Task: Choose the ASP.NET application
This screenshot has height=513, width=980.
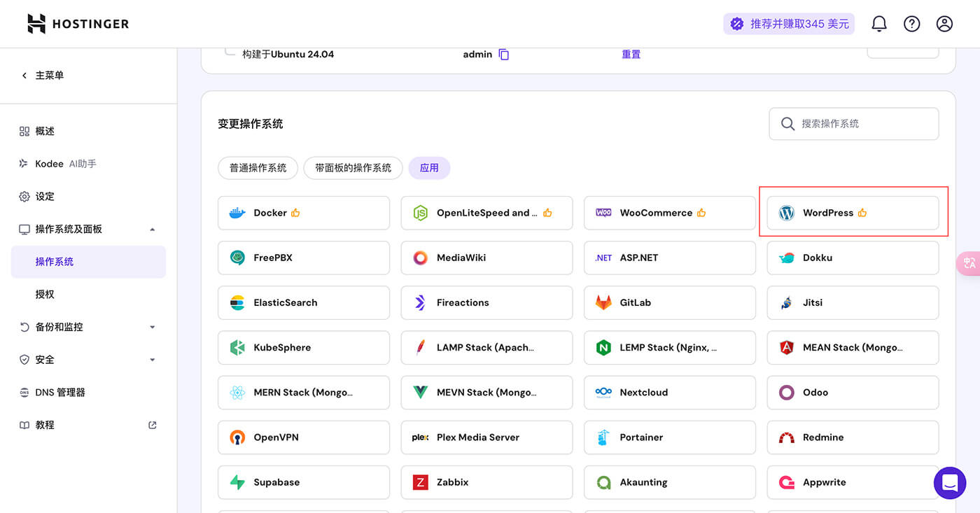Action: point(669,258)
